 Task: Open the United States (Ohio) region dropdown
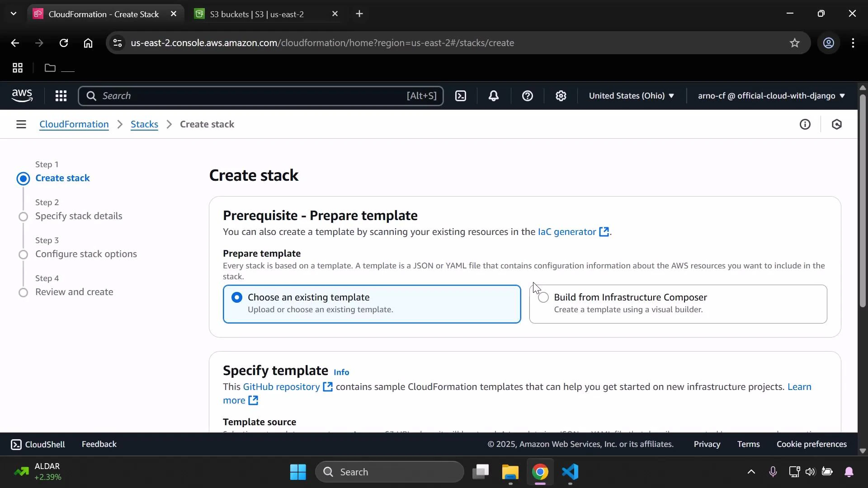coord(631,96)
